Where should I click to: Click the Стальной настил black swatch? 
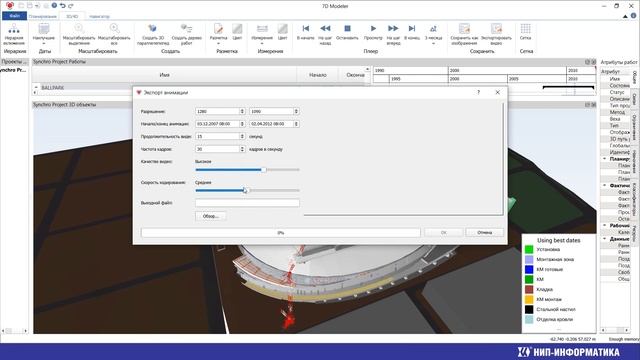tap(529, 309)
